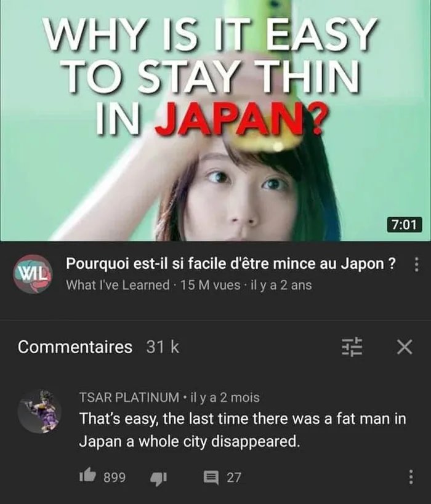
Task: Tap the 27 reply count number
Action: click(x=234, y=478)
